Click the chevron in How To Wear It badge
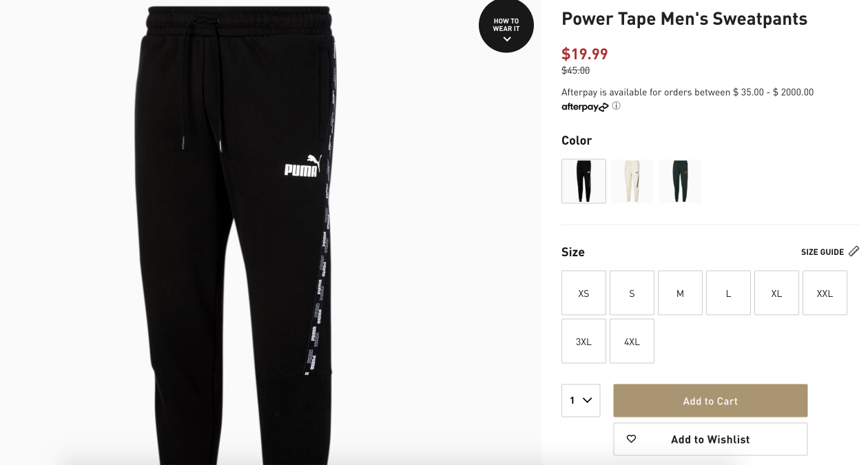This screenshot has width=868, height=465. pos(506,39)
